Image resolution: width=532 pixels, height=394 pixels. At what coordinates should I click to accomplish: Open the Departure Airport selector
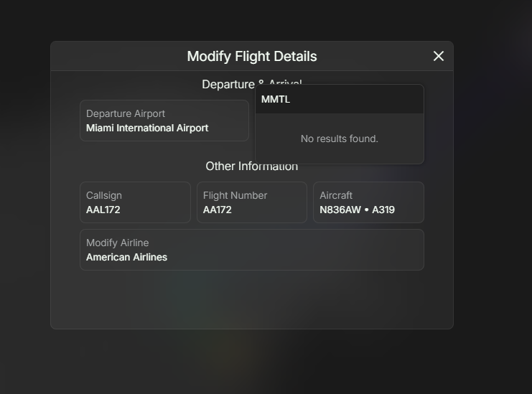pos(164,121)
